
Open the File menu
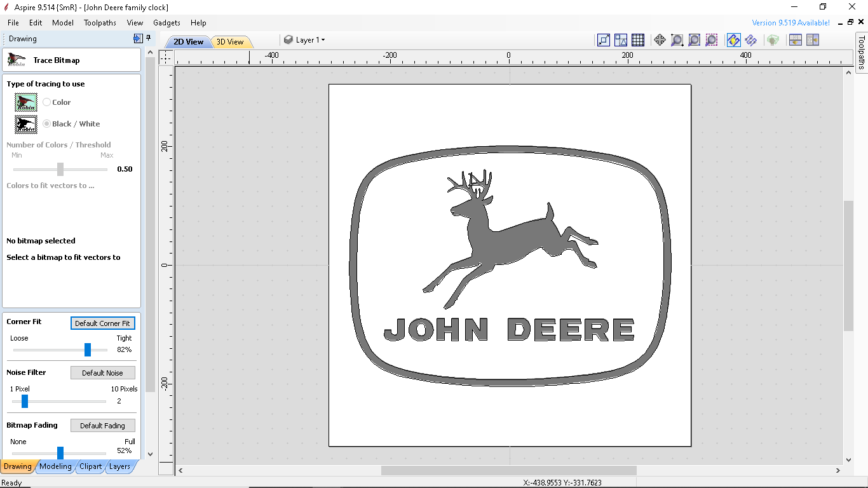pos(13,23)
